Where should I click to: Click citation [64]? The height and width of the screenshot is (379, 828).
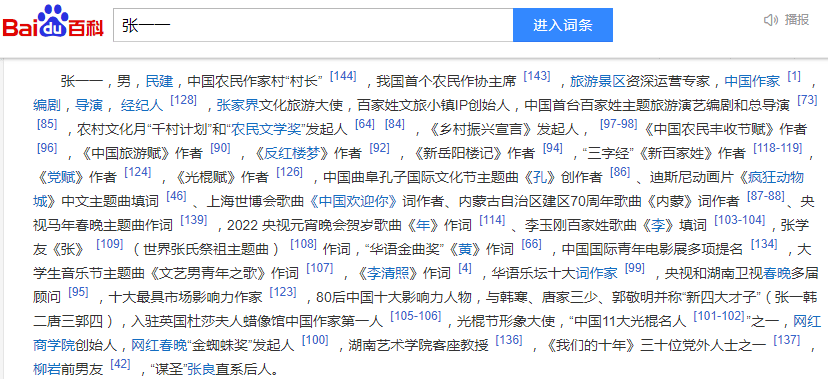tap(365, 124)
